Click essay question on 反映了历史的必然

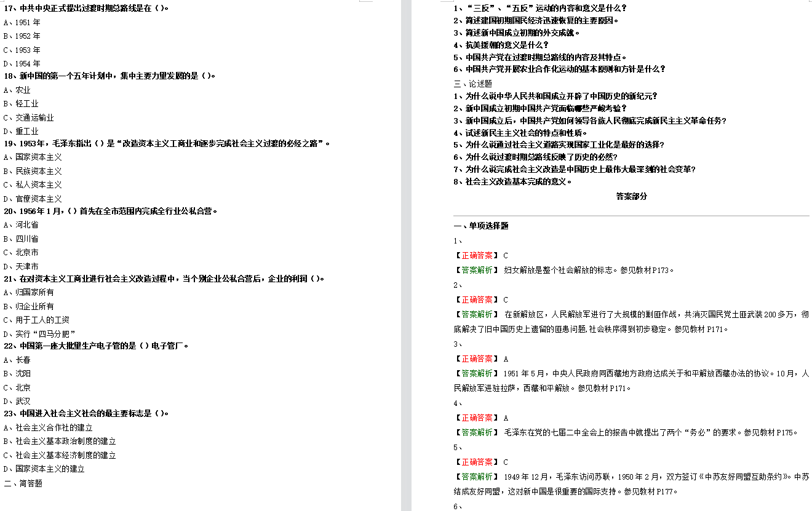tap(536, 157)
